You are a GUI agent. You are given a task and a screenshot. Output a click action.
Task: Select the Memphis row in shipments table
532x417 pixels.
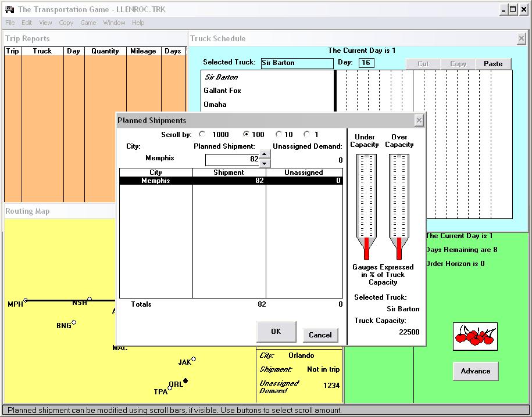[231, 181]
